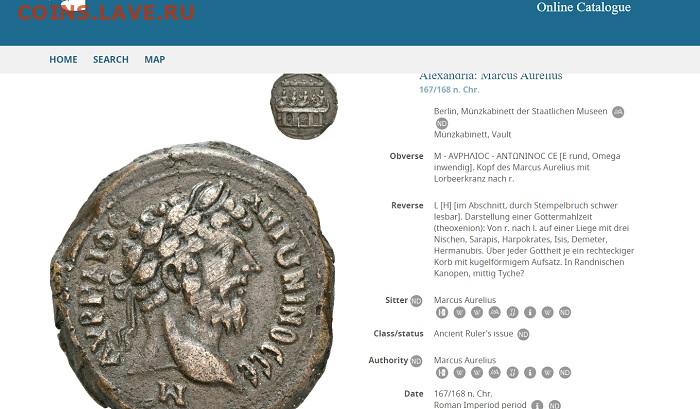Click the ND icon next to Sitter label
The width and height of the screenshot is (700, 409).
point(416,300)
